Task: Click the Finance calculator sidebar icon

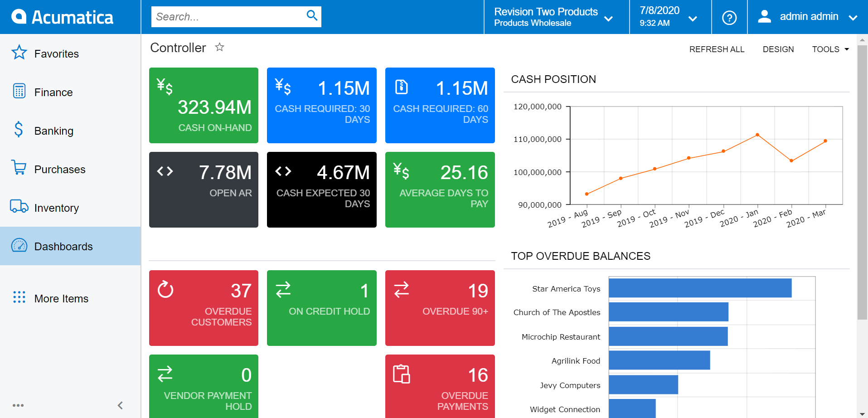Action: coord(19,91)
